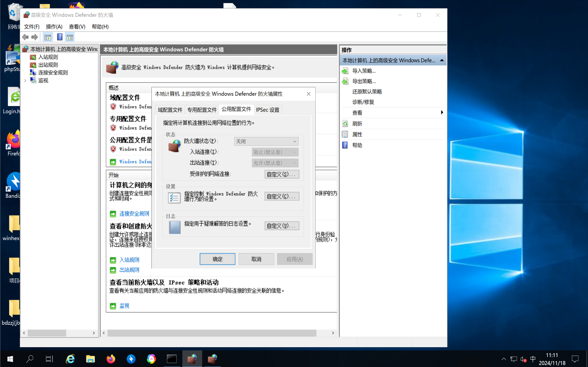Click the horizontal scrollbar of center pane

[x=212, y=333]
